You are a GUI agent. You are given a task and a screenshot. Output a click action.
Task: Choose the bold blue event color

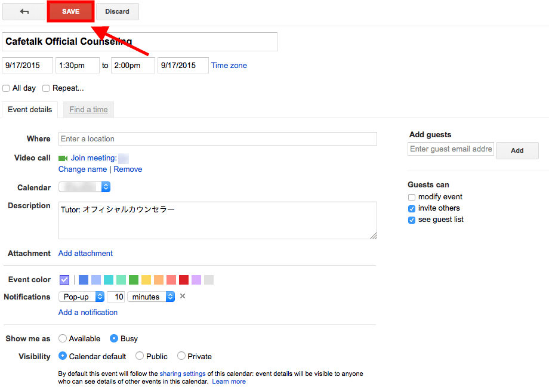[84, 280]
